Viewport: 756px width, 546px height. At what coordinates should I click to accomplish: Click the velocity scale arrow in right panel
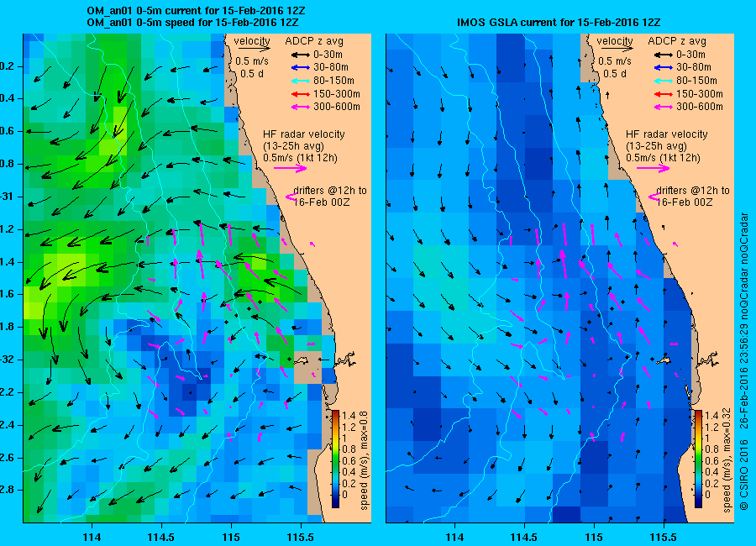tap(617, 49)
